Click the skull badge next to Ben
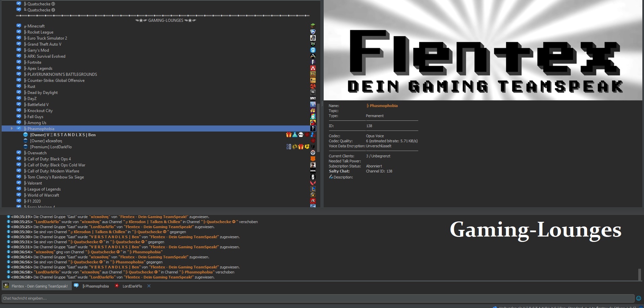Screen dimensions: 644x308 (301, 135)
